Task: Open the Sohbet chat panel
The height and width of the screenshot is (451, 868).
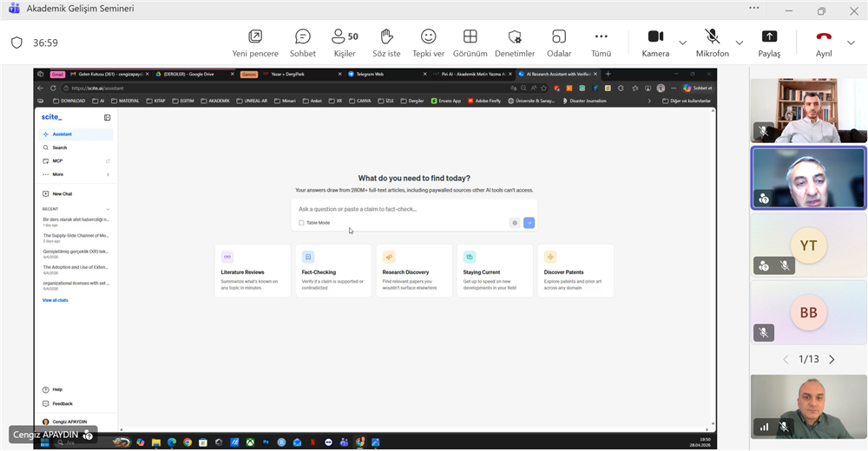Action: click(x=302, y=42)
